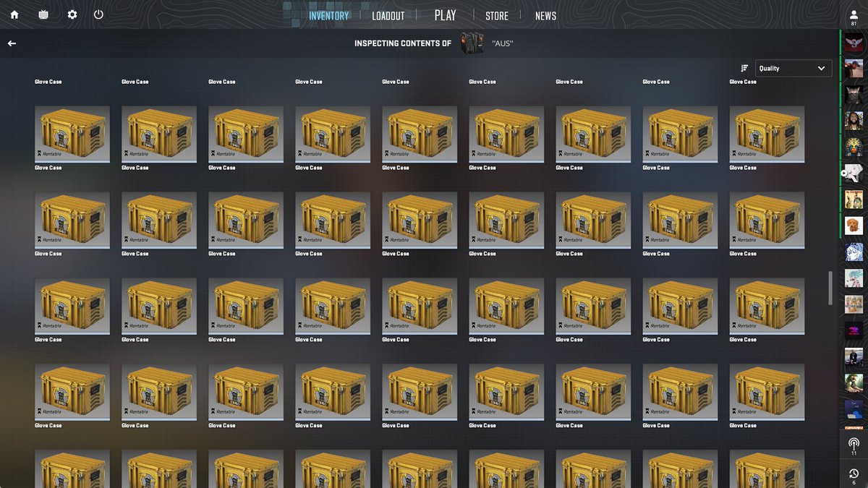Click the "AUS" storage unit name

click(x=502, y=43)
